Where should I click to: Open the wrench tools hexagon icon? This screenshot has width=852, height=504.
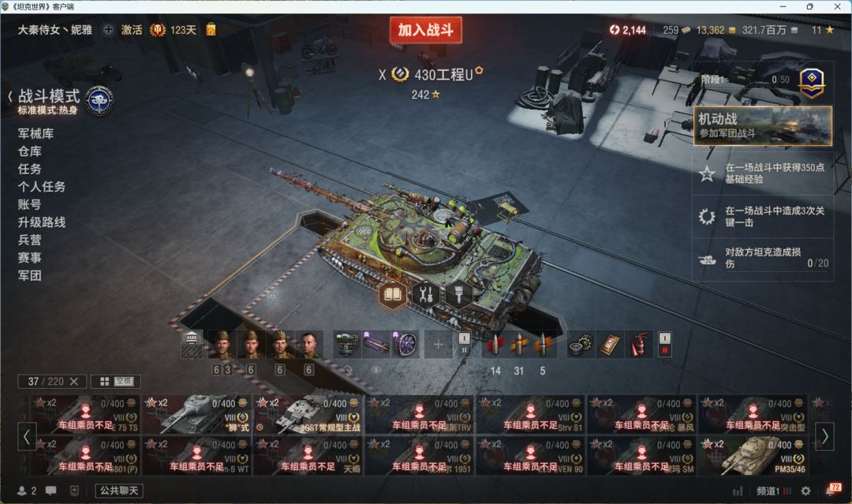pos(426,295)
